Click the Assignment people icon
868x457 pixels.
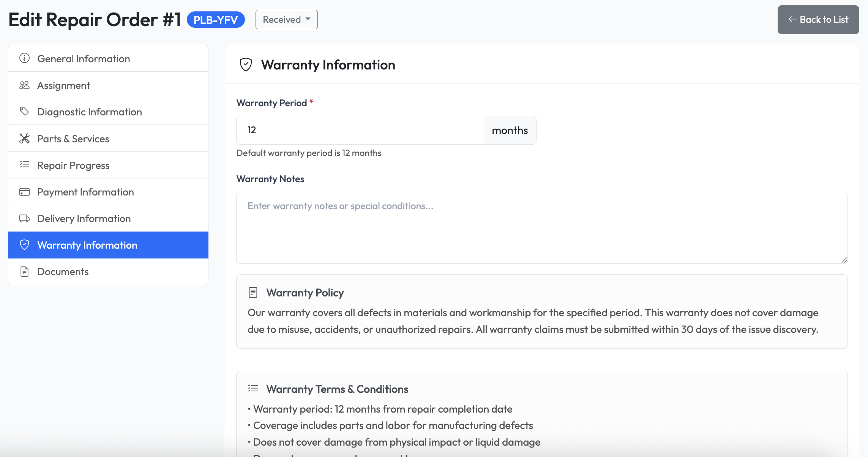tap(24, 85)
